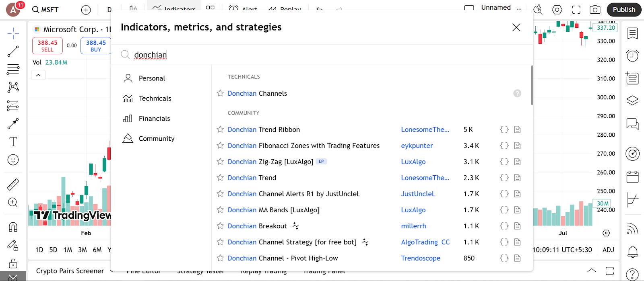Open Trendoscope author profile

coord(421,258)
